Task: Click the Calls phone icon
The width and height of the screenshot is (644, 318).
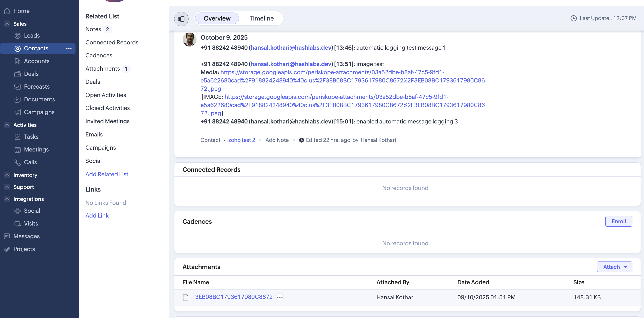Action: pyautogui.click(x=18, y=162)
